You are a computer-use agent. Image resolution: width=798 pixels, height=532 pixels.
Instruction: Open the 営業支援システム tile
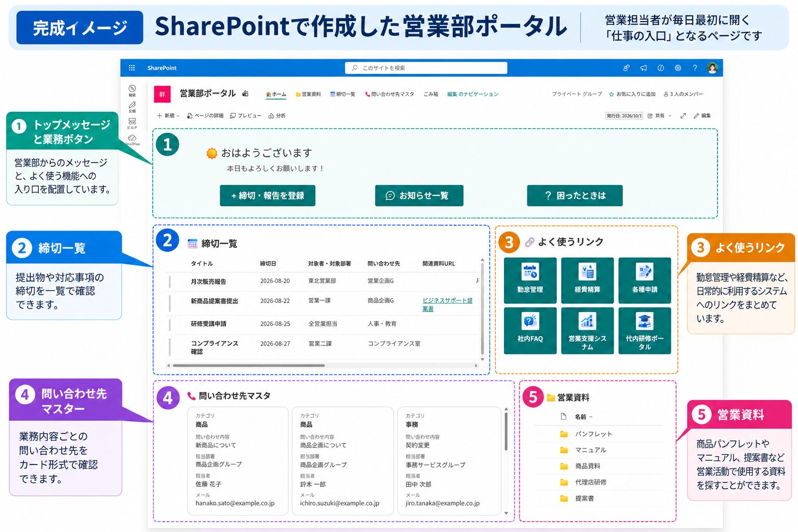(588, 330)
